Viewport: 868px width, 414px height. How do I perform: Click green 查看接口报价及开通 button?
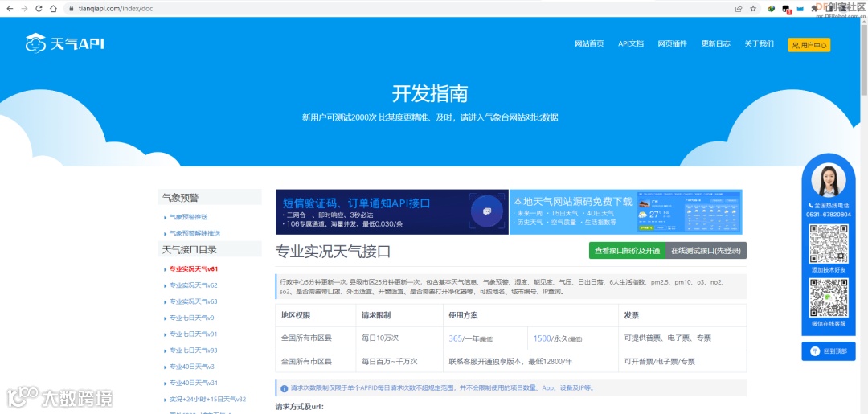coord(627,251)
